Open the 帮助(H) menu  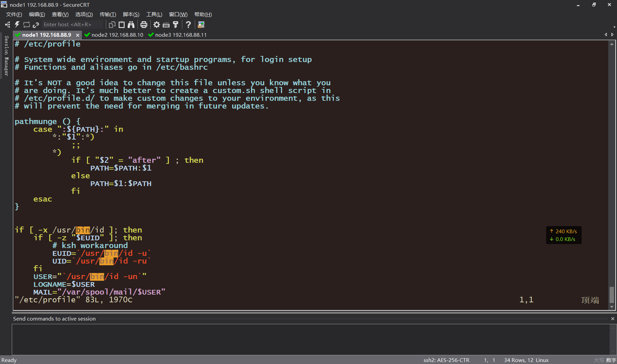click(203, 14)
